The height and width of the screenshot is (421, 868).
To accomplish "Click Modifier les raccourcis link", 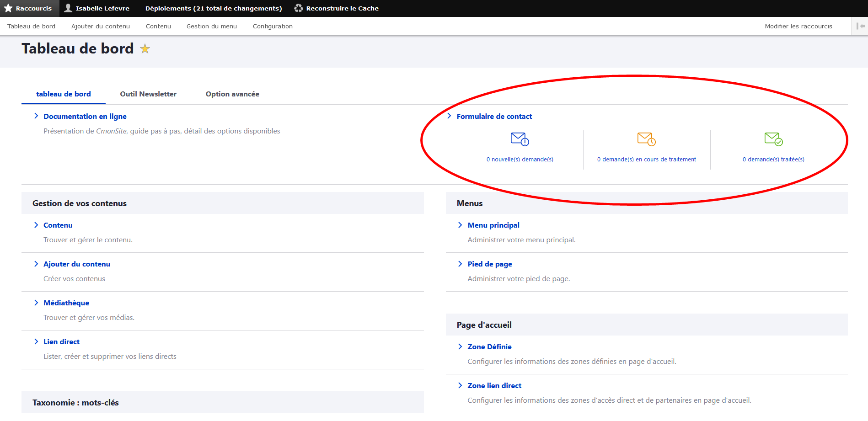I will click(x=798, y=27).
